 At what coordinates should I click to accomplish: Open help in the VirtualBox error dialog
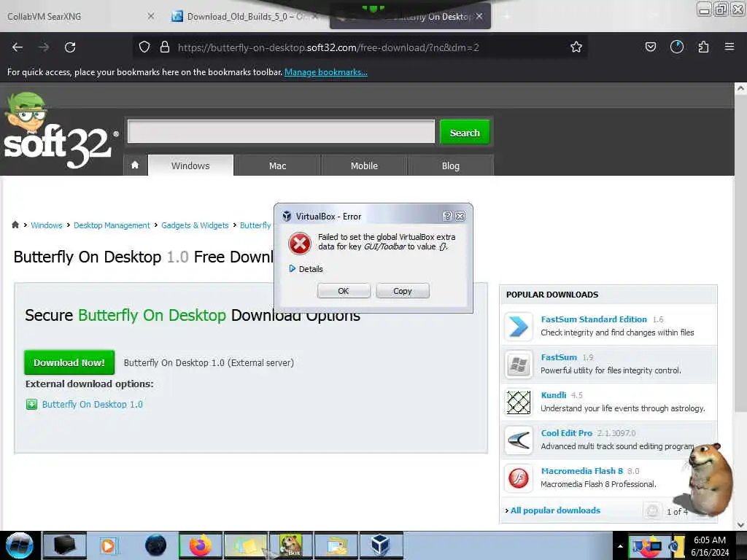pyautogui.click(x=447, y=216)
